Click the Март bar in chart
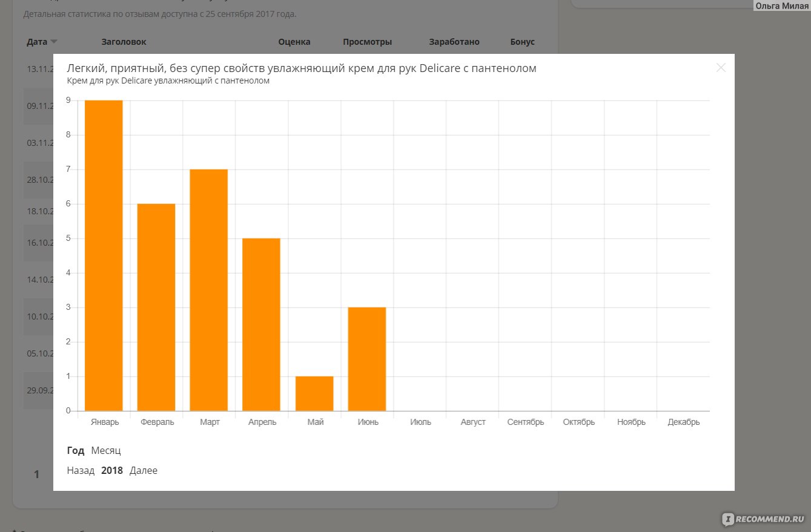This screenshot has width=811, height=532. point(209,290)
